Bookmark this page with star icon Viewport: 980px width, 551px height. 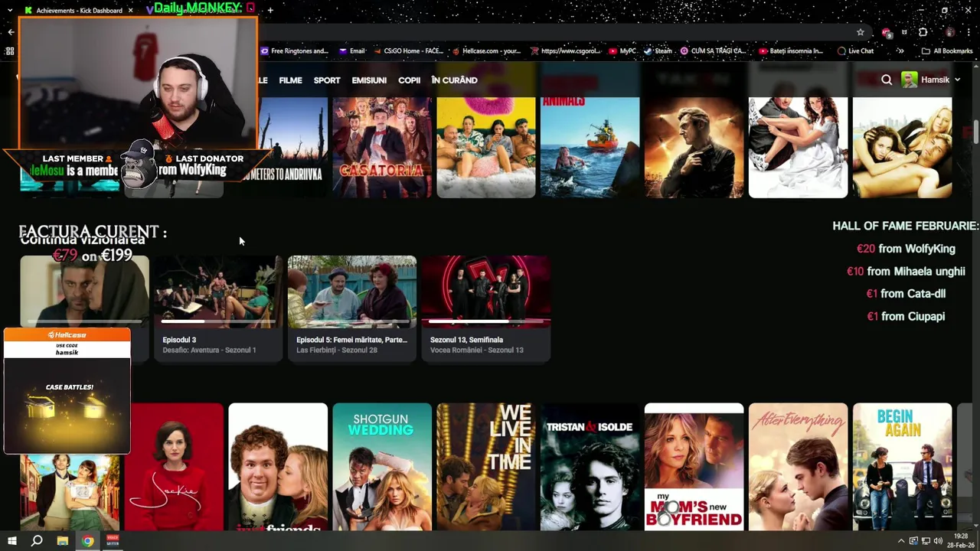coord(861,32)
